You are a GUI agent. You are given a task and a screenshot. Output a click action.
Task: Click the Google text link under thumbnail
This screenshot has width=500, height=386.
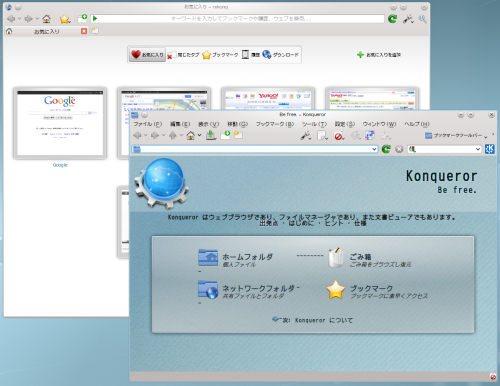point(60,165)
